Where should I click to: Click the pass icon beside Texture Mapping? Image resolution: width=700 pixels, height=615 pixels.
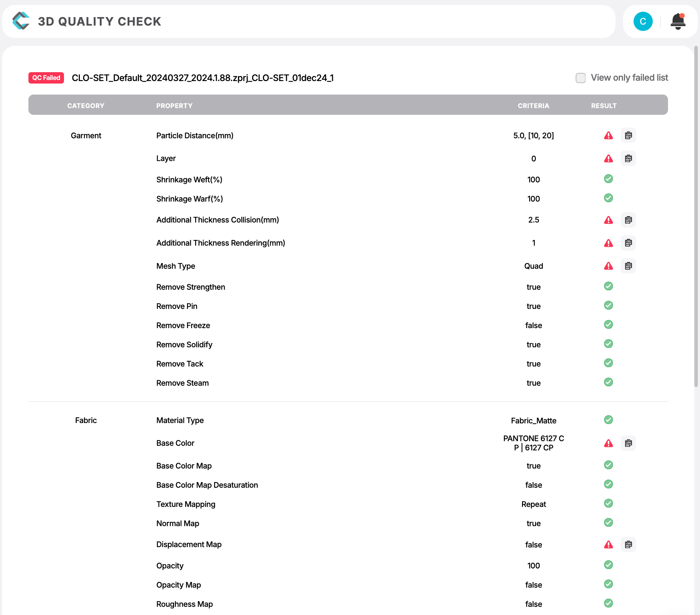[x=608, y=503]
